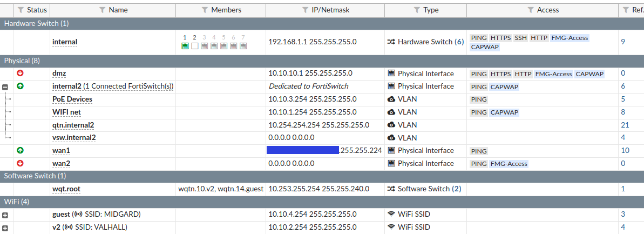Open reference count 21 for qtn.internal2
644x247 pixels.
pyautogui.click(x=625, y=125)
